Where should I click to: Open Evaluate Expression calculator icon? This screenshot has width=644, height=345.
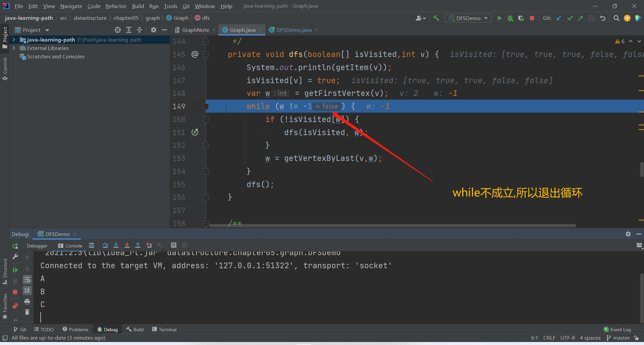click(173, 245)
